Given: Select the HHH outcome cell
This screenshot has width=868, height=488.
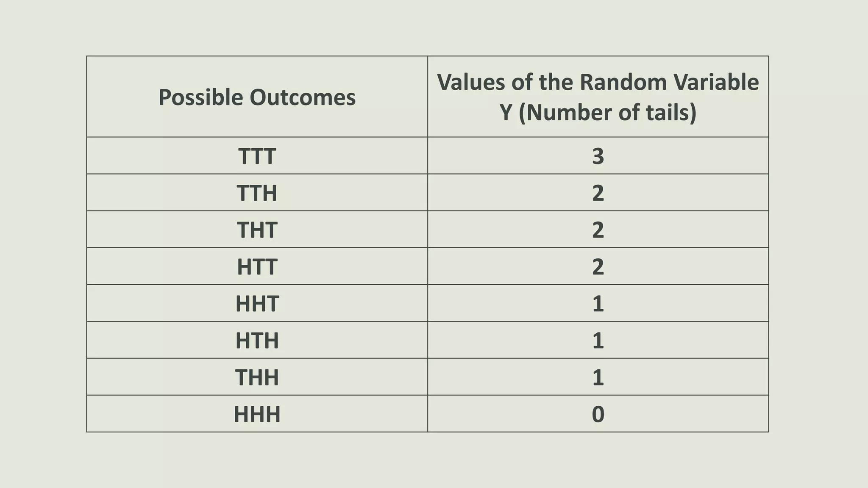Looking at the screenshot, I should click(x=257, y=413).
